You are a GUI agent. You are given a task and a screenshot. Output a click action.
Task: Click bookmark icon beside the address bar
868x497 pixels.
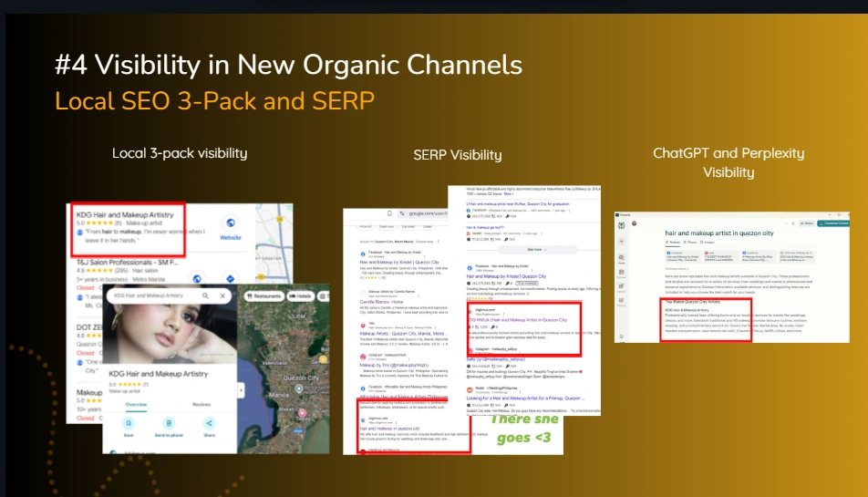[389, 213]
